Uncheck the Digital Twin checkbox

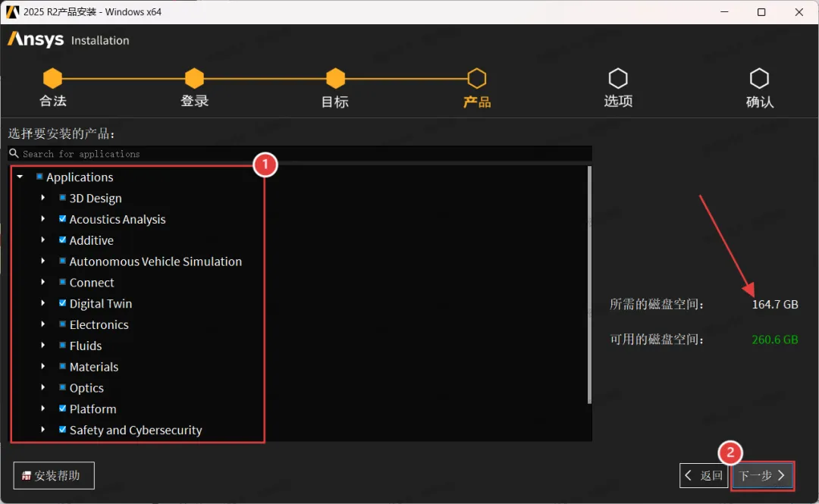(x=62, y=303)
